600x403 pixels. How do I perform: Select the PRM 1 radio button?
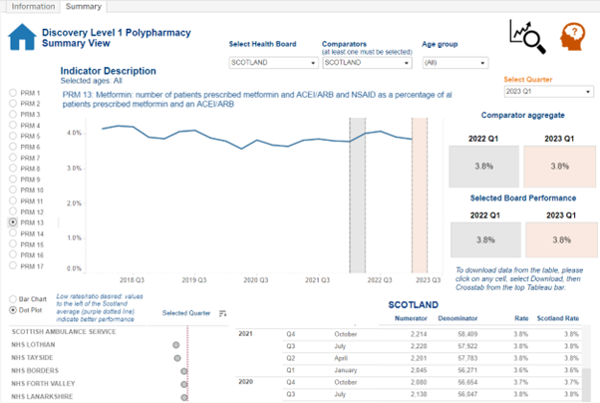point(12,93)
